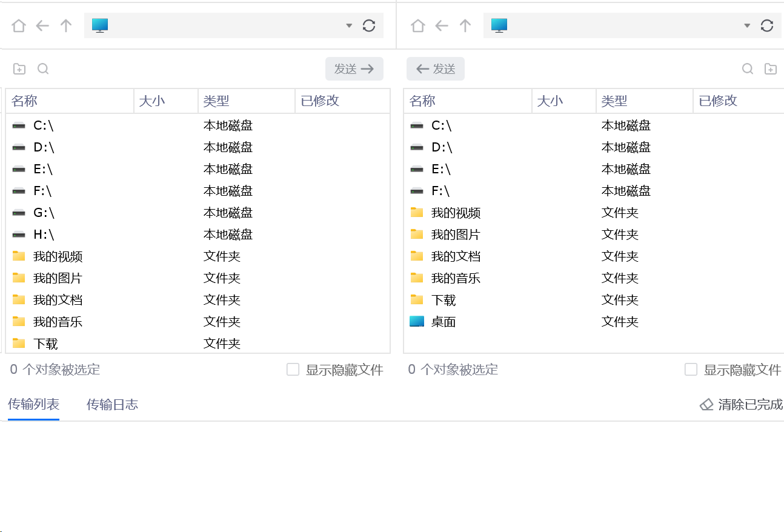The width and height of the screenshot is (784, 532).
Task: Create new folder in left pane
Action: 19,69
